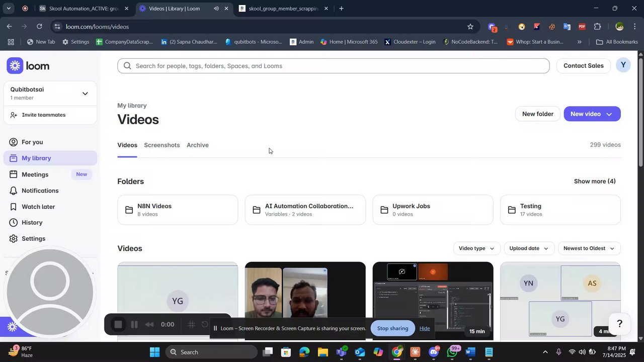Click the Chrome address bar URL
Viewport: 644px width, 362px height.
(x=98, y=27)
